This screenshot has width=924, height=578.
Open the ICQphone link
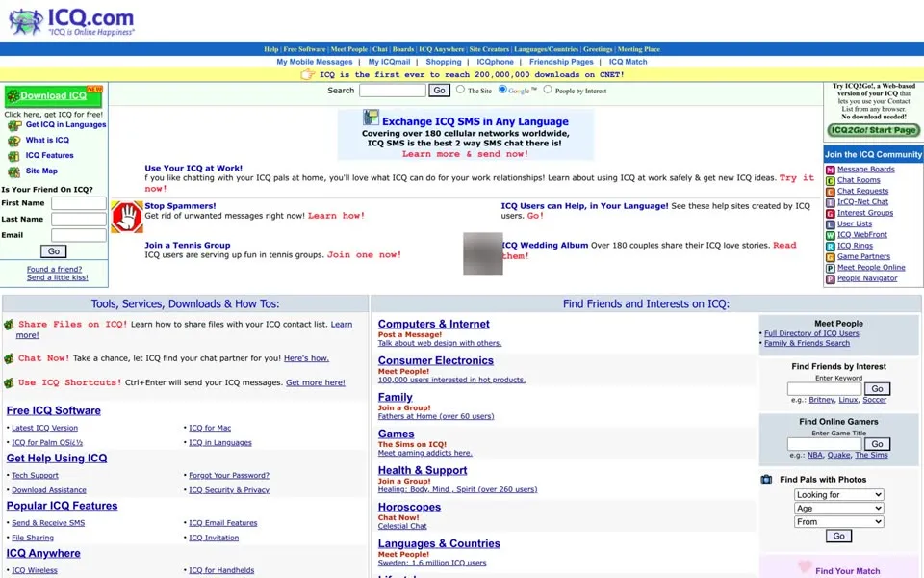pos(495,62)
